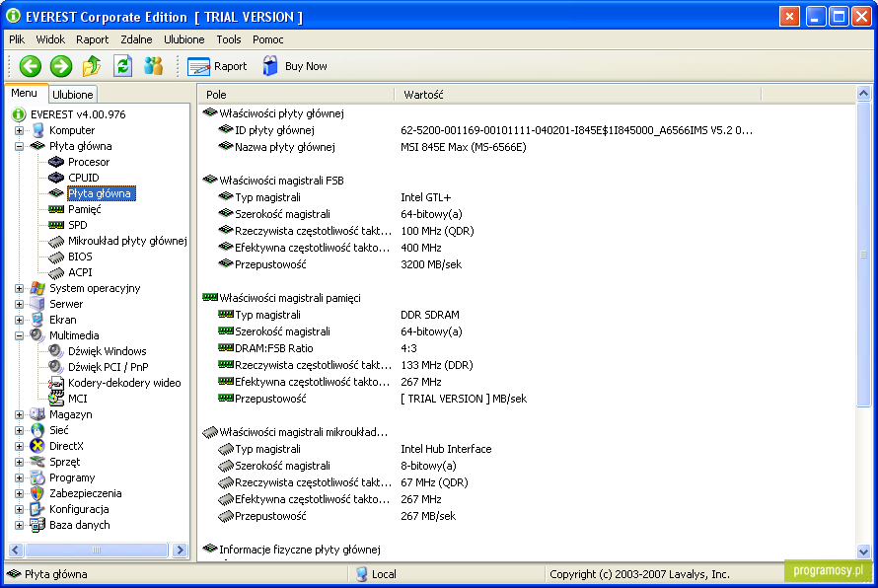The height and width of the screenshot is (588, 878).
Task: Select System operacyjny Windows flag icon
Action: pos(37,288)
